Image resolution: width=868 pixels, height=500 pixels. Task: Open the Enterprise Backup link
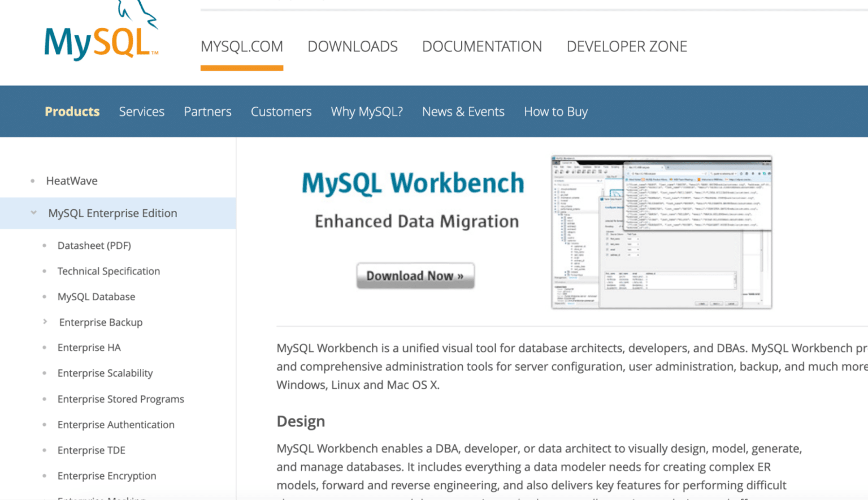(x=101, y=322)
